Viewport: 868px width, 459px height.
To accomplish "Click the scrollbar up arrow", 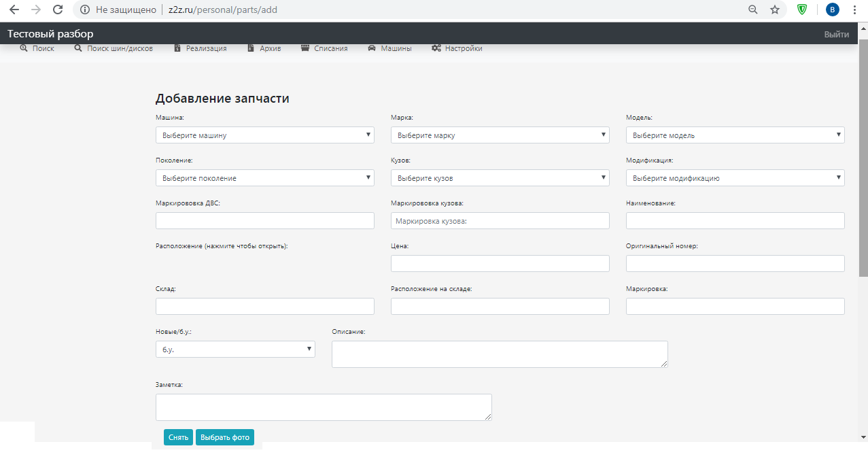I will tap(863, 27).
